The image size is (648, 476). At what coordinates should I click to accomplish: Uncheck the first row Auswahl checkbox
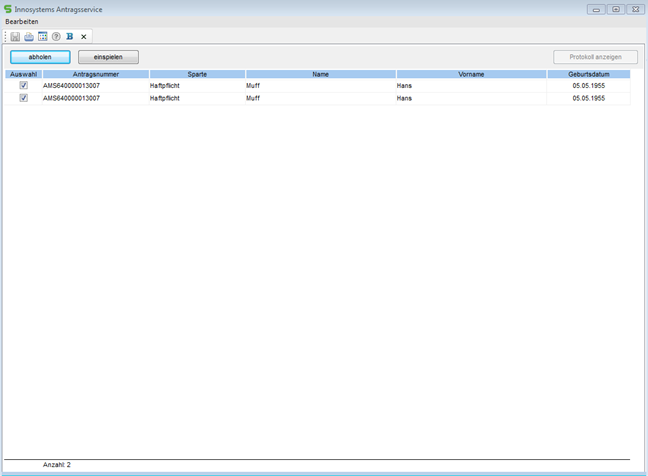pyautogui.click(x=23, y=86)
